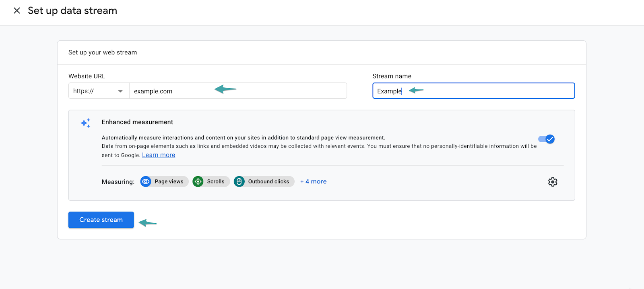Expand the + 4 more measurements
This screenshot has width=644, height=289.
313,182
